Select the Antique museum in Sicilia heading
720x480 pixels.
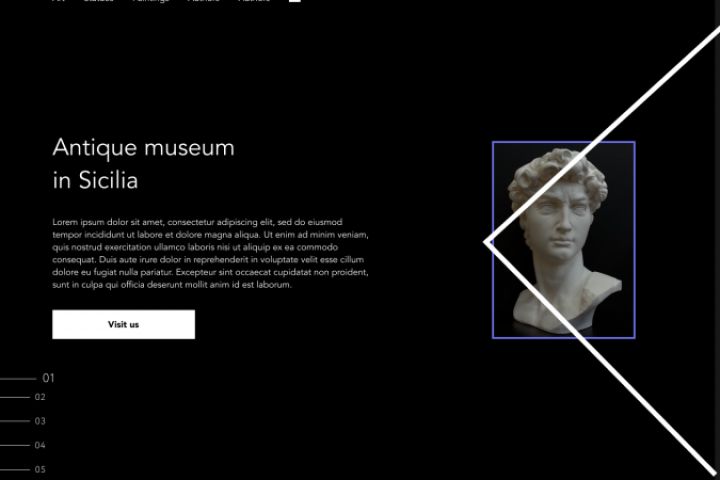click(x=143, y=164)
